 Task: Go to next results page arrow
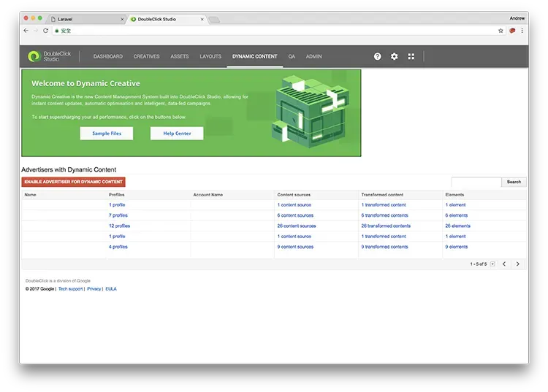click(x=518, y=264)
